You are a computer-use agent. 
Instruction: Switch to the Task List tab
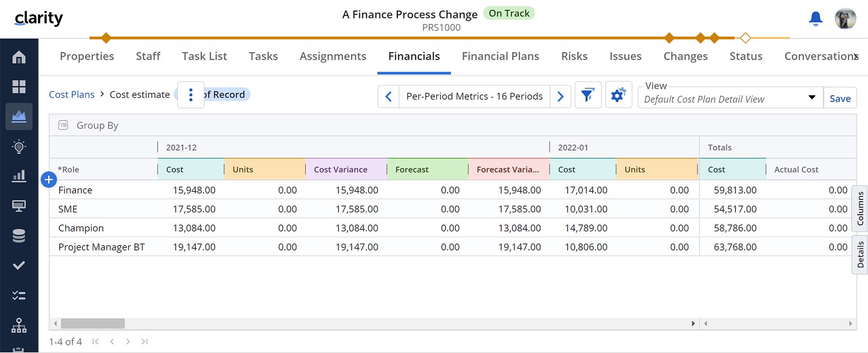tap(204, 56)
